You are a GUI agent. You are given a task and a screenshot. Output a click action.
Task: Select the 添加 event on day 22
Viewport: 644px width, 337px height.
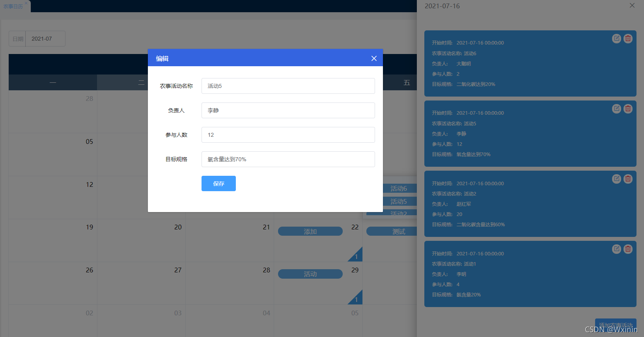tap(310, 231)
